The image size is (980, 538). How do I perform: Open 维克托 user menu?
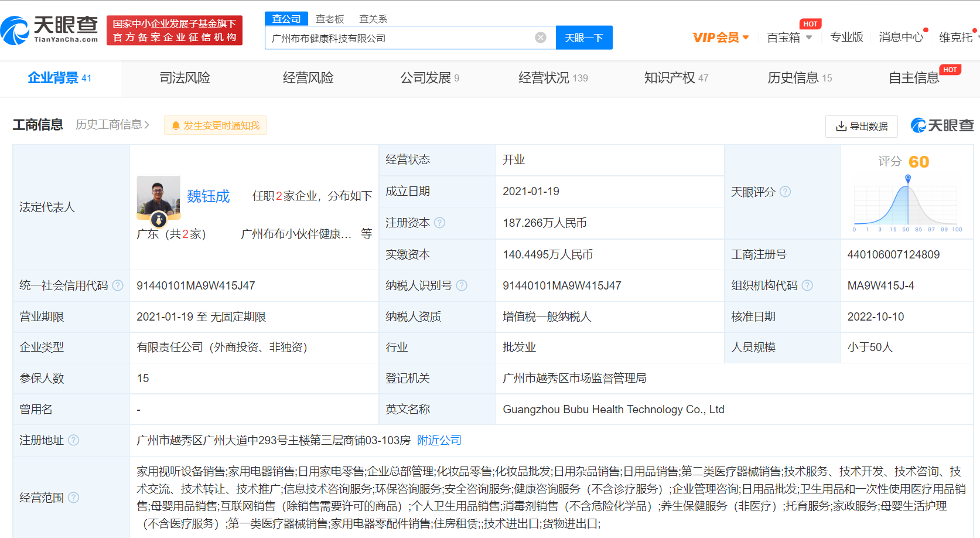click(956, 38)
